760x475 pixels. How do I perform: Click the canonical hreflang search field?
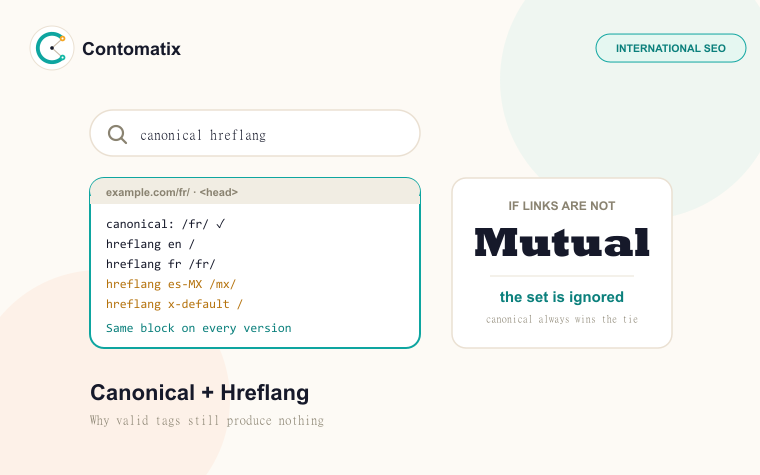pos(255,133)
